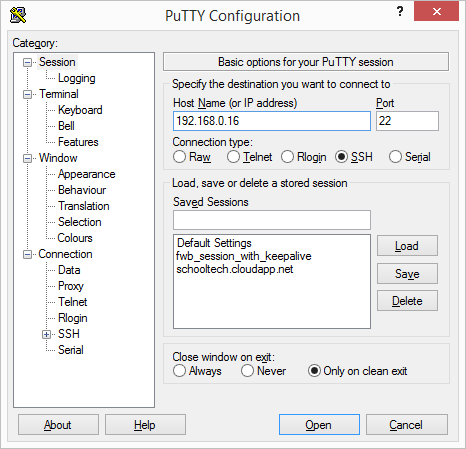
Task: Click the Saved Sessions name field
Action: click(272, 220)
